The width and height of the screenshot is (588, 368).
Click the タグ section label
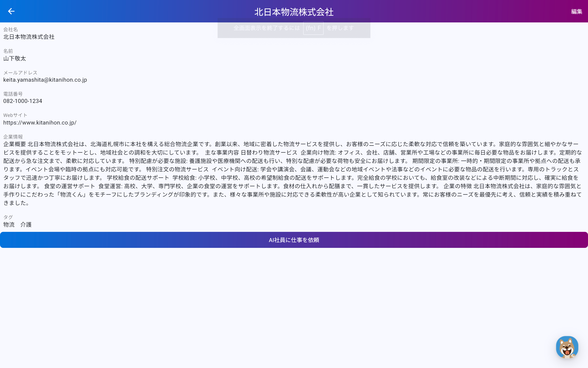tap(8, 217)
